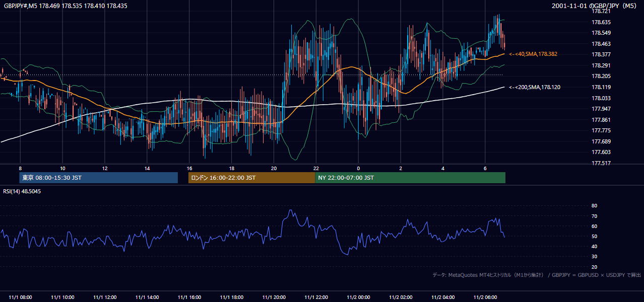Click the 11/1 10:00 time axis label

tap(62, 297)
